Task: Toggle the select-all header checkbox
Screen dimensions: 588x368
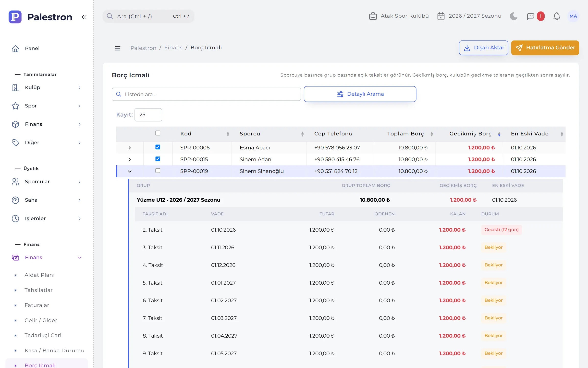Action: click(x=158, y=133)
